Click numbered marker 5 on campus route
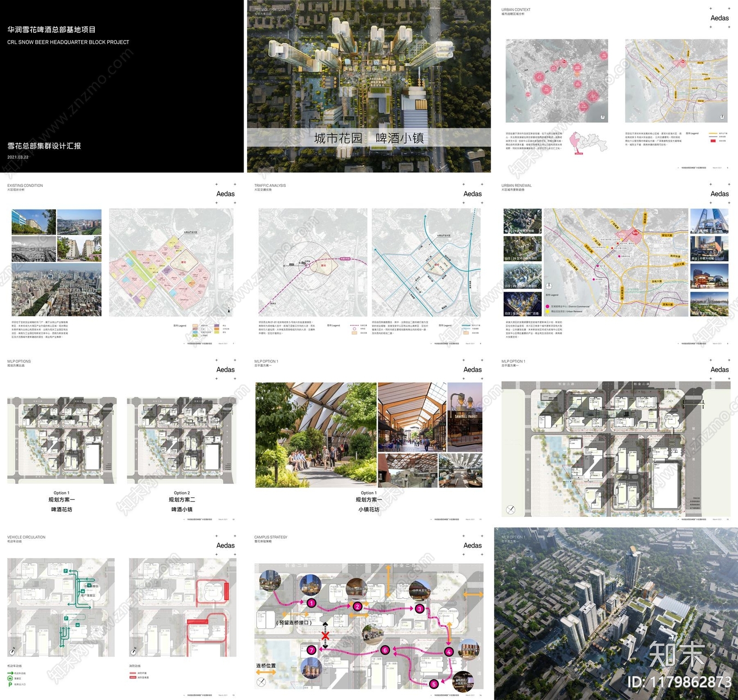The image size is (738, 700). pos(434,684)
